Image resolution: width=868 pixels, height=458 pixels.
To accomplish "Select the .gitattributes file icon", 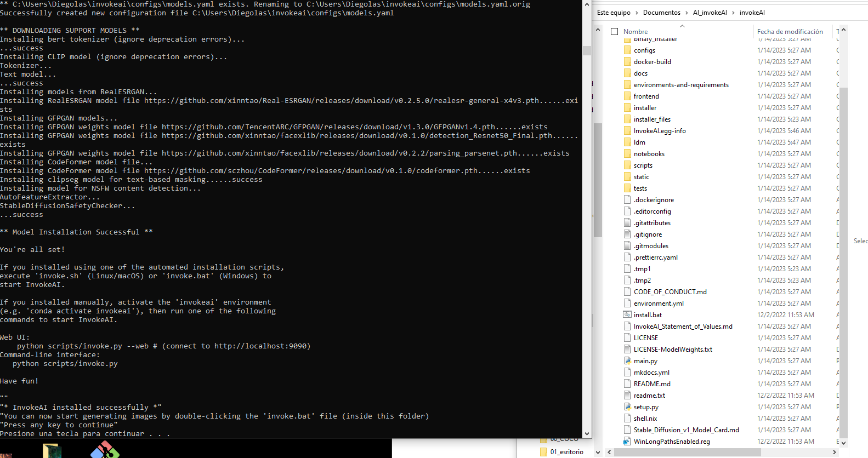I will click(627, 223).
